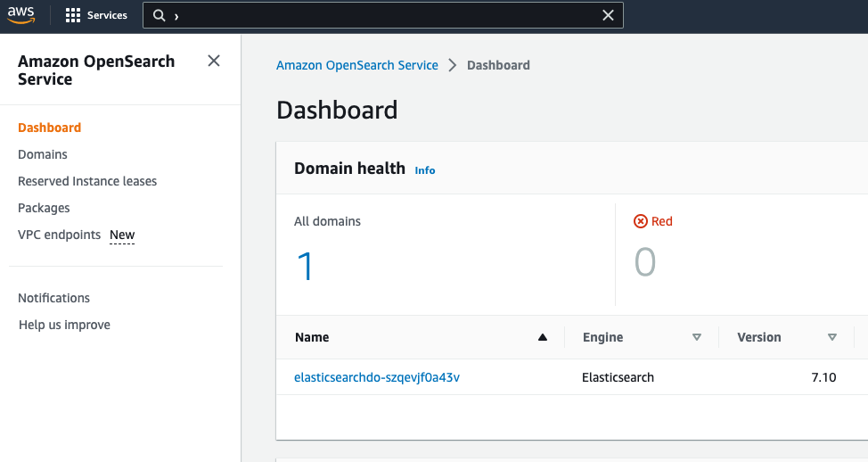Viewport: 868px width, 462px height.
Task: Open Packages in the sidebar
Action: coord(44,209)
